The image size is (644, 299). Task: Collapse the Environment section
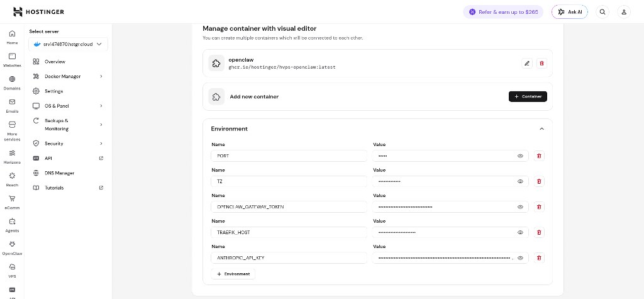click(x=541, y=129)
